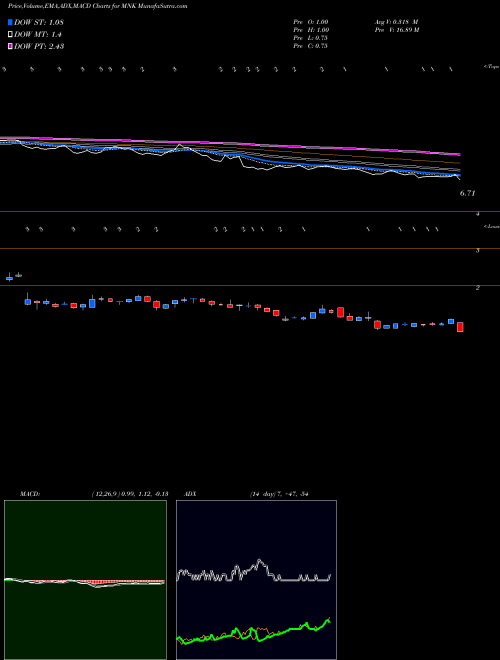500x660 pixels.
Task: Click the '<Lows' marker label
Action: [x=491, y=226]
